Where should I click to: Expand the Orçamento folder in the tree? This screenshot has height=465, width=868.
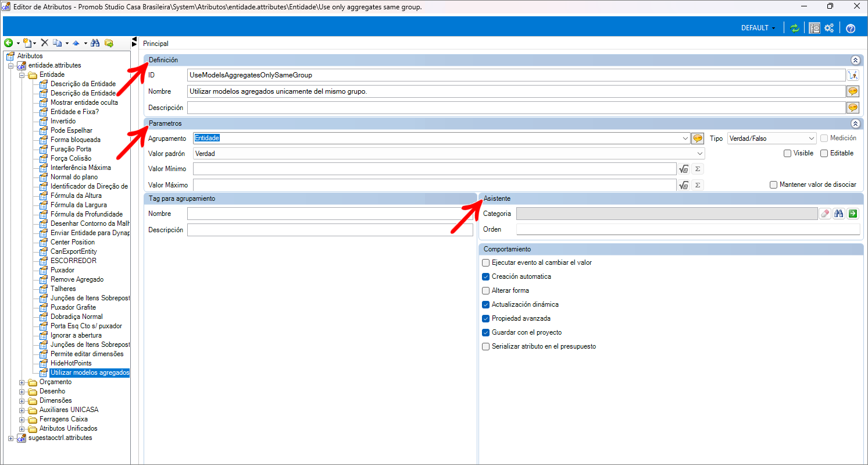point(22,382)
